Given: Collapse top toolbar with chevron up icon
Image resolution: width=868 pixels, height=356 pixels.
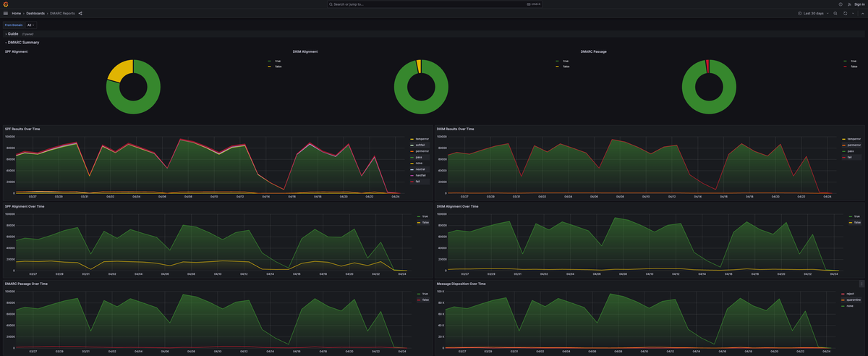Looking at the screenshot, I should 861,13.
